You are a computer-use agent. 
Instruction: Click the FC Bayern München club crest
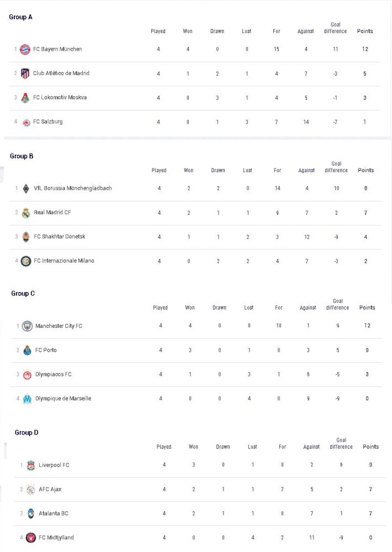[25, 50]
